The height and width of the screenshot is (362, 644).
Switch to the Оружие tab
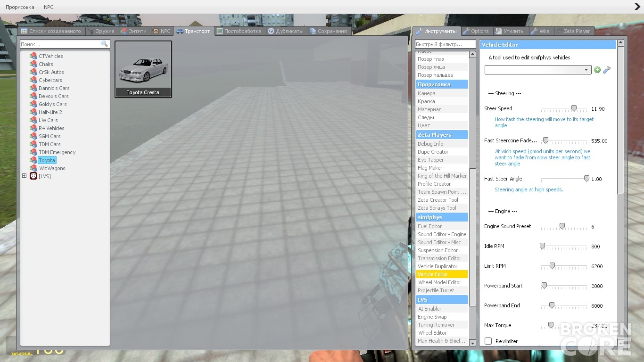(x=101, y=31)
